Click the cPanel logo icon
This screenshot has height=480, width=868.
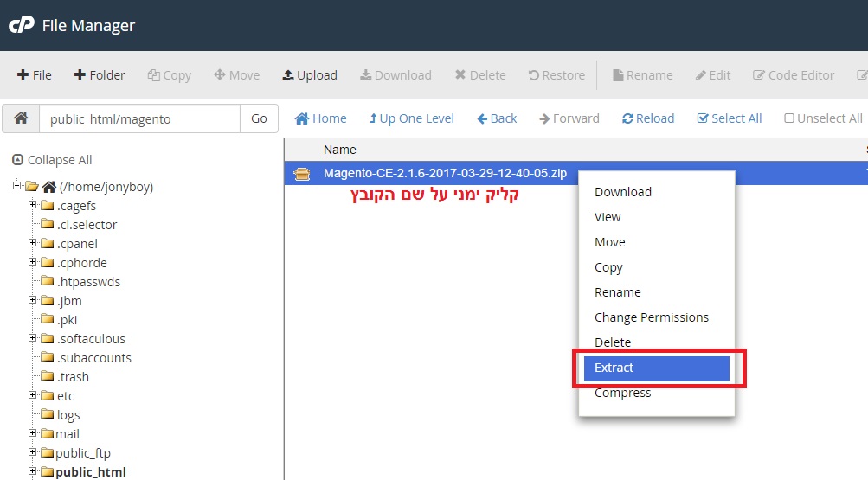[x=22, y=25]
